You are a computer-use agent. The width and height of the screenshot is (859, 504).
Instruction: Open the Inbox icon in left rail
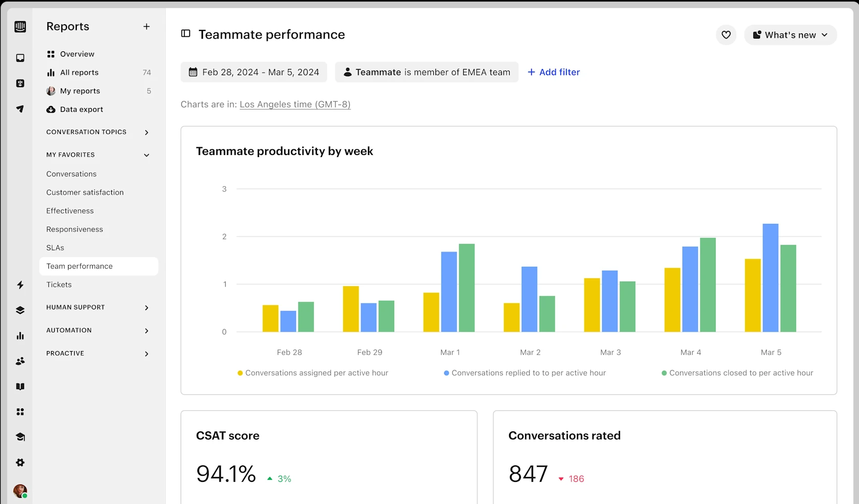[20, 58]
